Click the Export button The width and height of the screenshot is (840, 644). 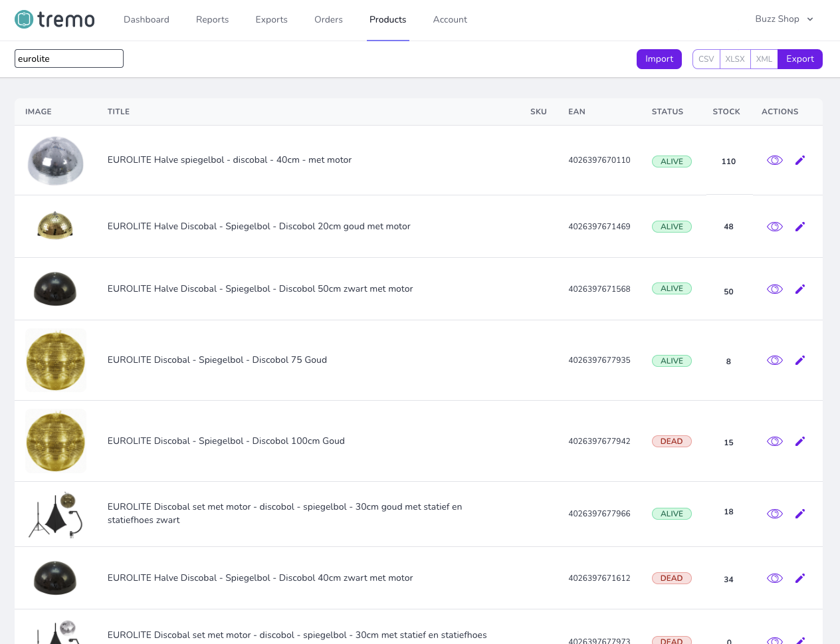800,59
